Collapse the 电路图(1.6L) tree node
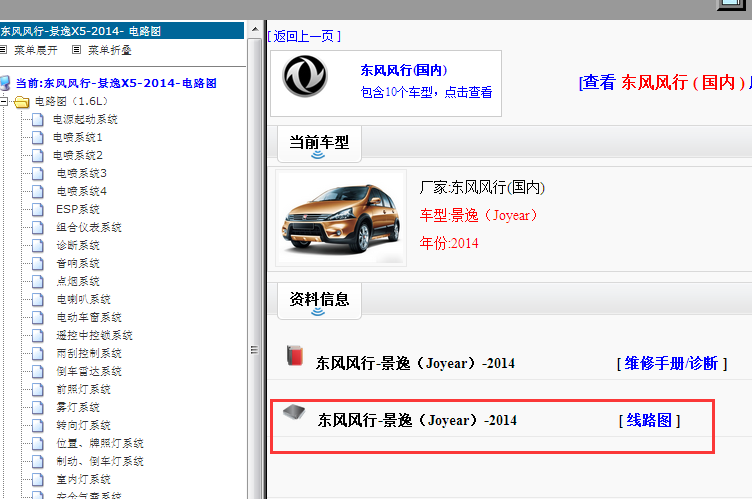 pos(3,101)
